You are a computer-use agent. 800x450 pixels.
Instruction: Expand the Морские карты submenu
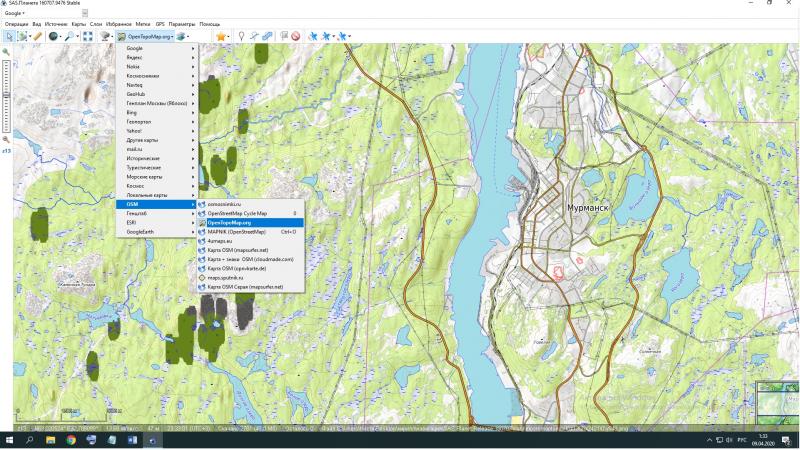tap(157, 177)
